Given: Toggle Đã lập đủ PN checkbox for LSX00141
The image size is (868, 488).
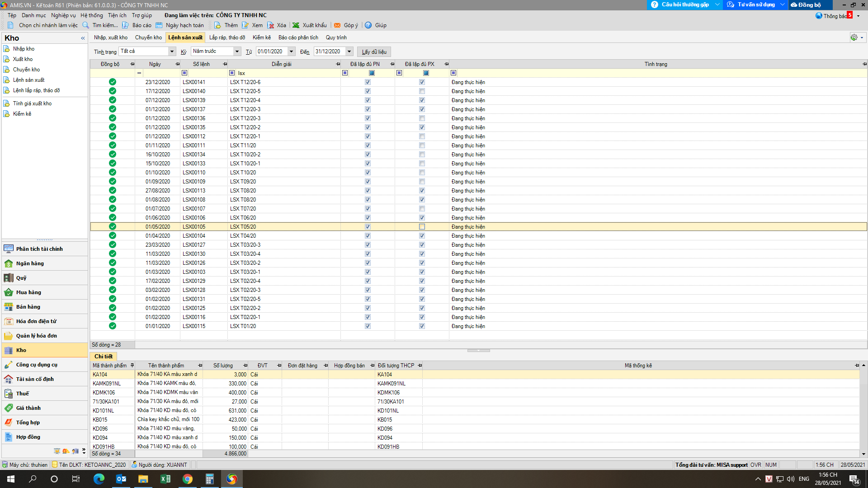Looking at the screenshot, I should click(x=368, y=82).
